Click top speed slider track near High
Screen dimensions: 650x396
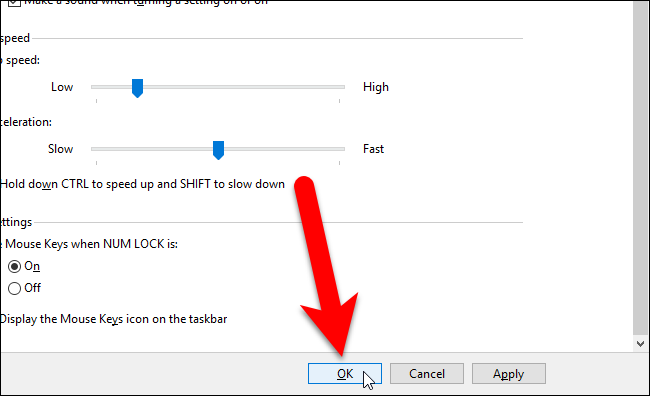coord(323,87)
